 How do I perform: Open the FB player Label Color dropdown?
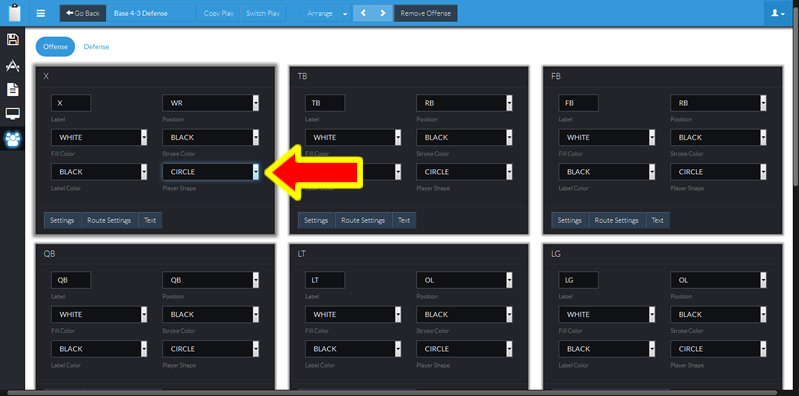[607, 172]
